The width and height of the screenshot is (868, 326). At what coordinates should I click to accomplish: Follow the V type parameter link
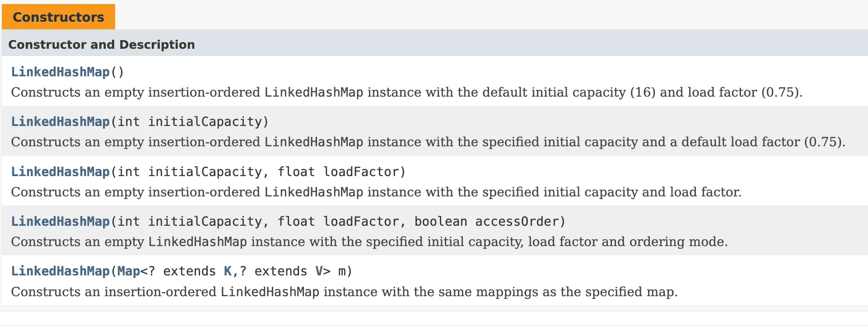[319, 271]
